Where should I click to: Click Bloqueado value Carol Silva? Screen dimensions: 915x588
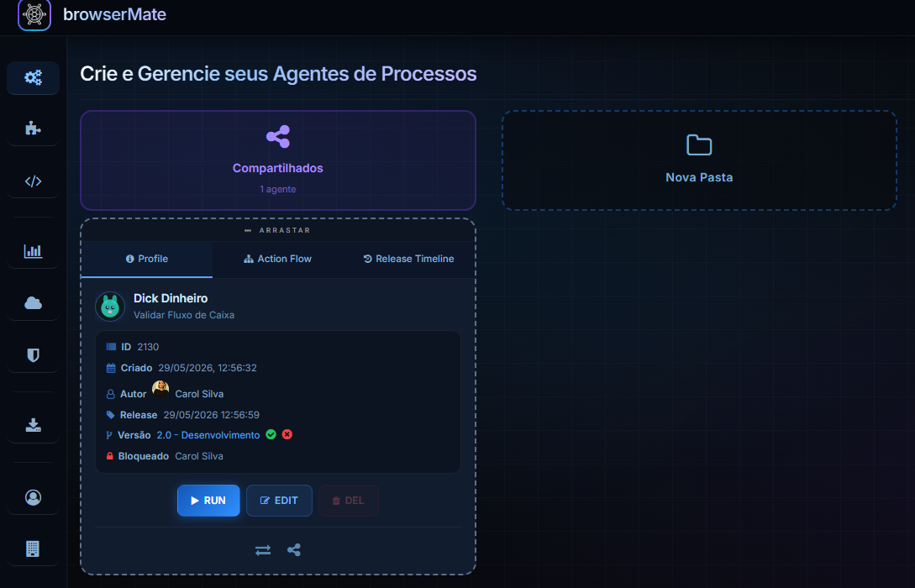199,456
